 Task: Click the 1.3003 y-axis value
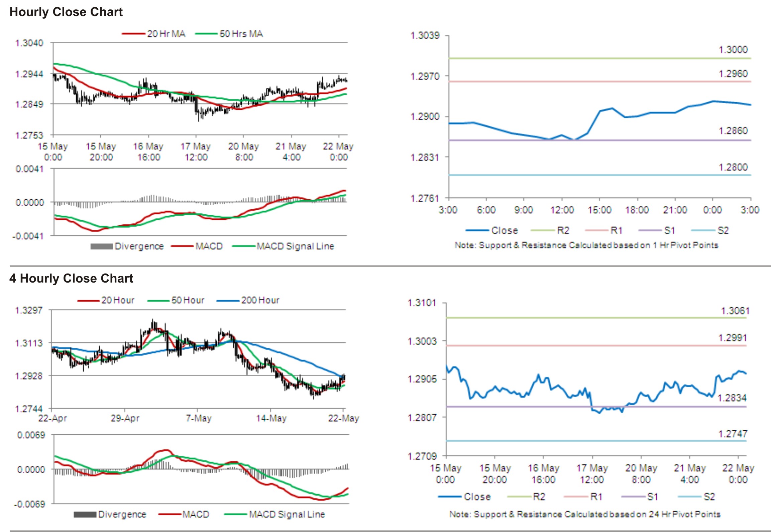422,341
